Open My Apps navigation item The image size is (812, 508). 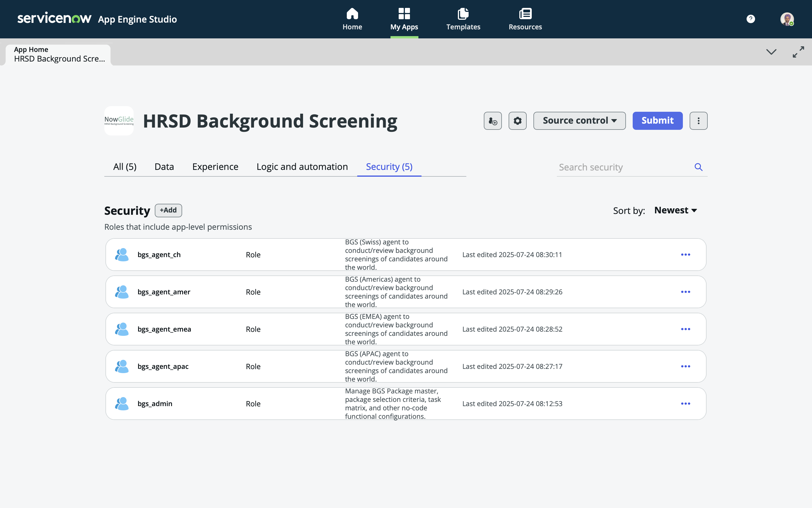pos(404,19)
